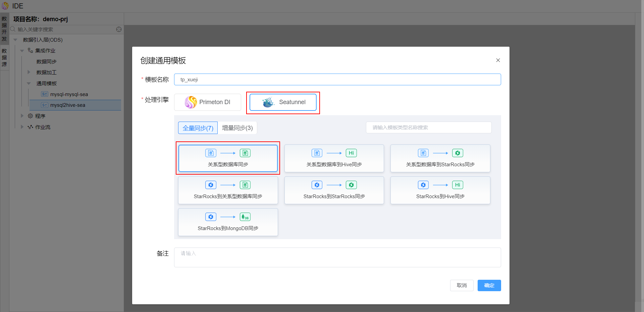Choose the 关系型数据库到Hive同步 template card
The image size is (644, 312).
(x=334, y=158)
